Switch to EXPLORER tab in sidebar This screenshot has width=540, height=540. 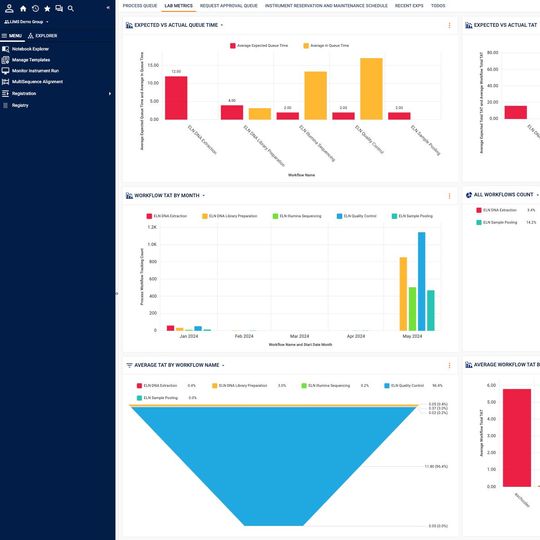[x=43, y=35]
